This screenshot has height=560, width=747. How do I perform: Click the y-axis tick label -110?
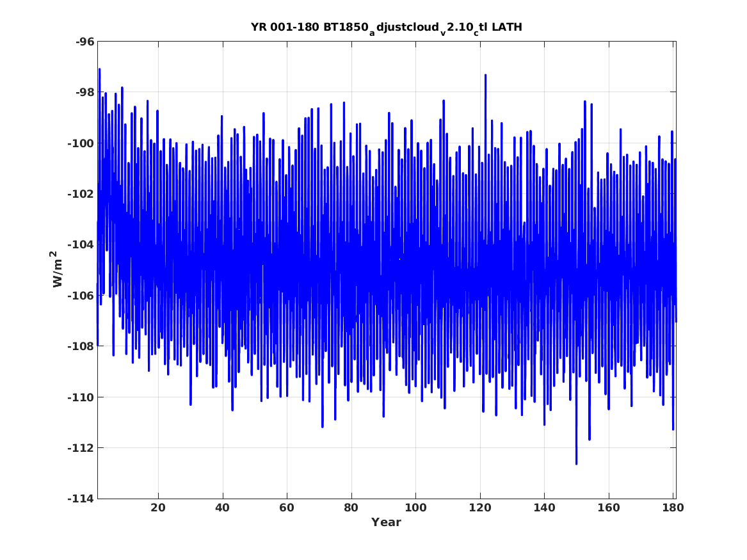(81, 397)
